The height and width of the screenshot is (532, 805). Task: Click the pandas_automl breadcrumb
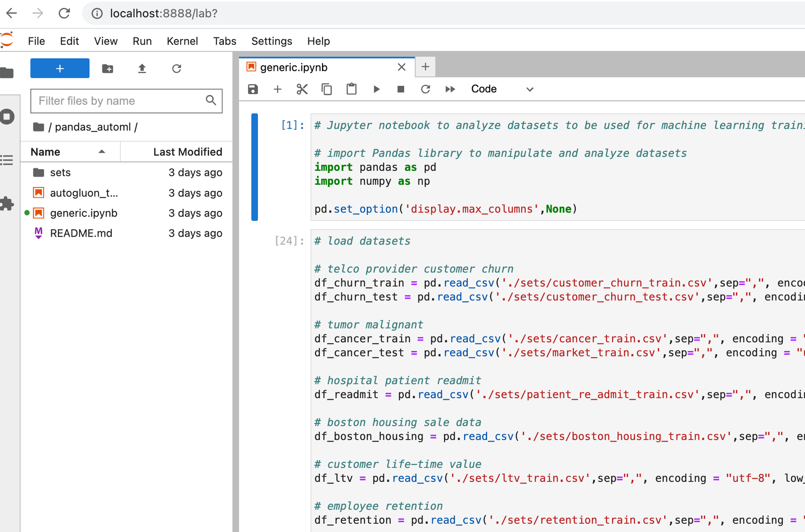pos(93,127)
